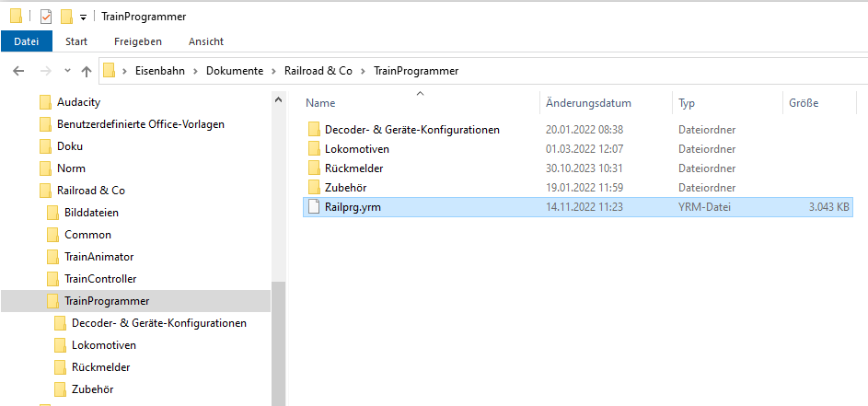868x406 pixels.
Task: Click the Back navigation arrow
Action: pos(18,71)
